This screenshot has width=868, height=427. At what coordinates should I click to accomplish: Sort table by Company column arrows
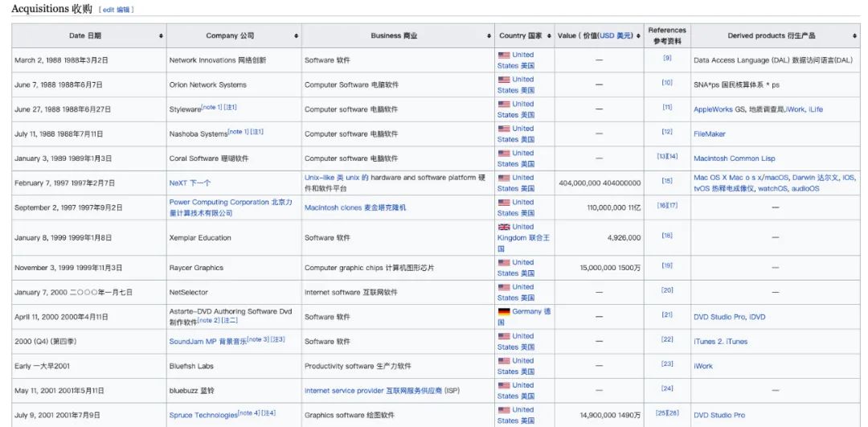[x=297, y=35]
